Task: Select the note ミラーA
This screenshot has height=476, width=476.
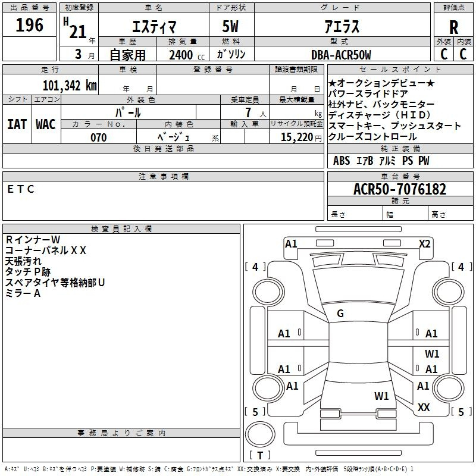Action: [x=23, y=293]
